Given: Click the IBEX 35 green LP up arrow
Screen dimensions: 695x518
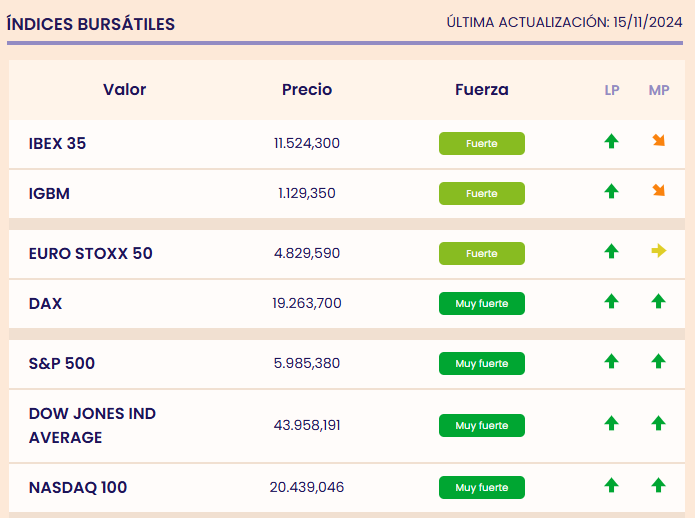Looking at the screenshot, I should [611, 142].
